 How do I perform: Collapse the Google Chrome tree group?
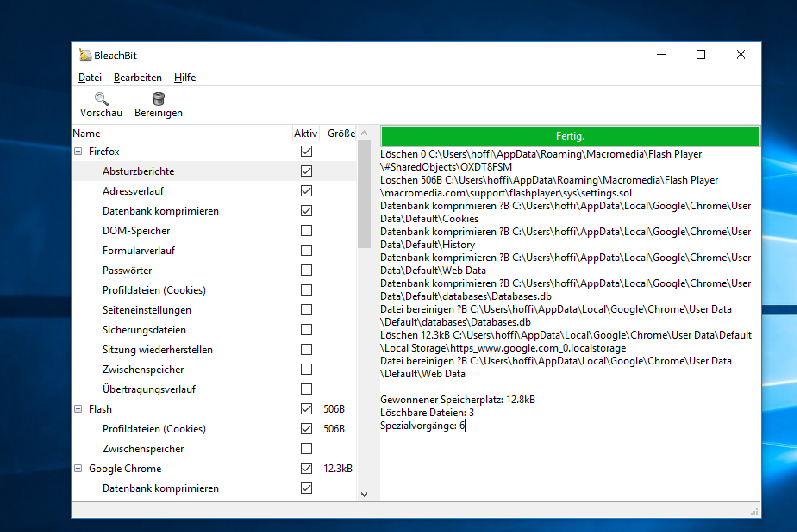(78, 468)
